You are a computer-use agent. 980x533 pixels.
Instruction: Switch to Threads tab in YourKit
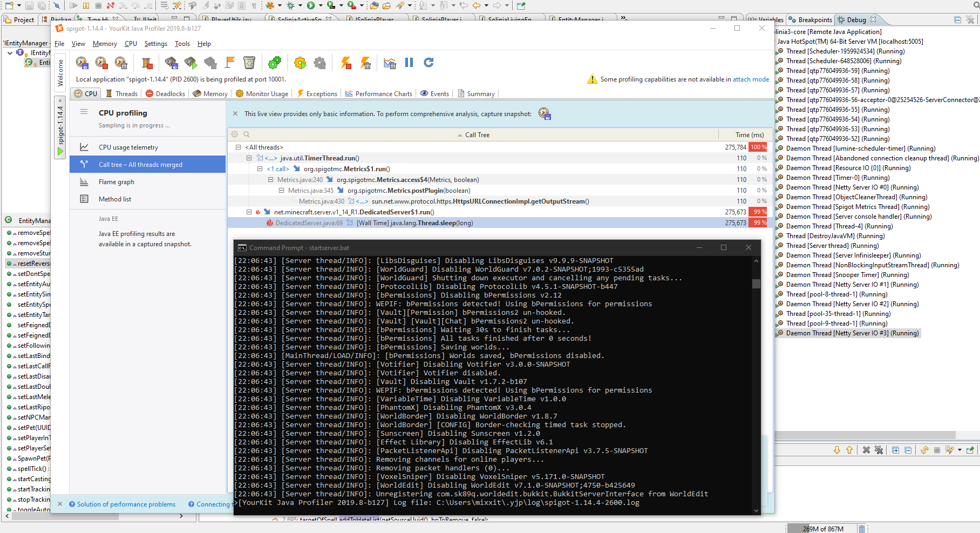(122, 93)
